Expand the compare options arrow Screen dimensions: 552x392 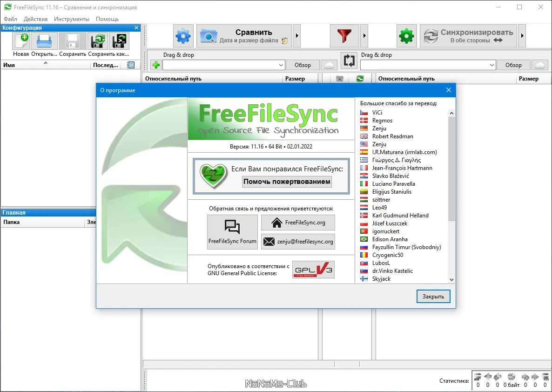pyautogui.click(x=297, y=35)
